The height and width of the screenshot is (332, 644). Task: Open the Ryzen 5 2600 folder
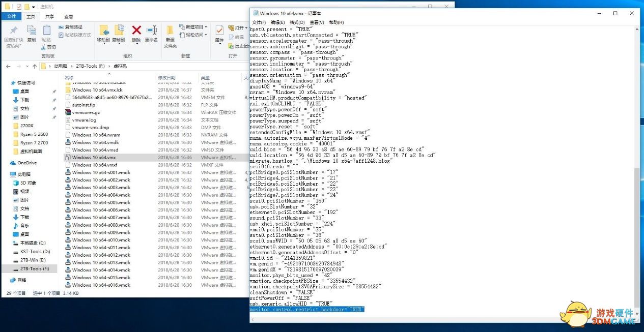30,134
